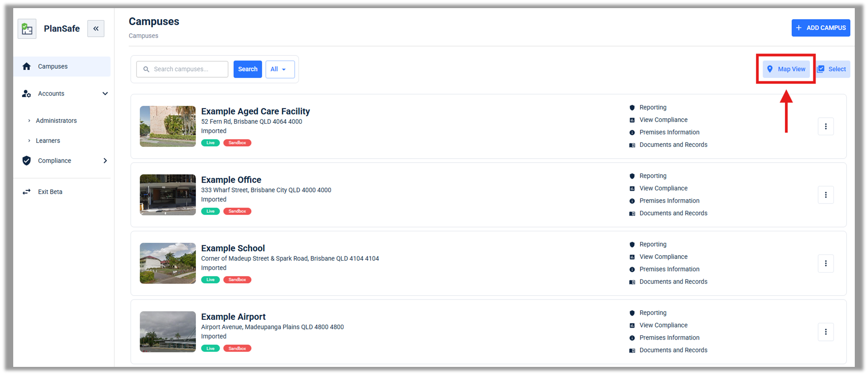This screenshot has width=868, height=375.
Task: Open the All filter dropdown
Action: [280, 69]
